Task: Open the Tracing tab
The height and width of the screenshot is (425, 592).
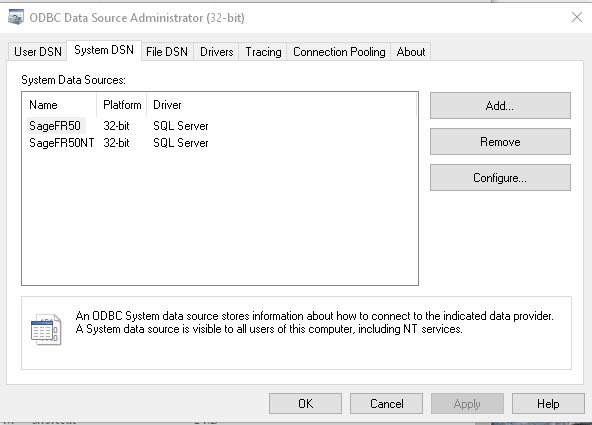Action: click(263, 52)
